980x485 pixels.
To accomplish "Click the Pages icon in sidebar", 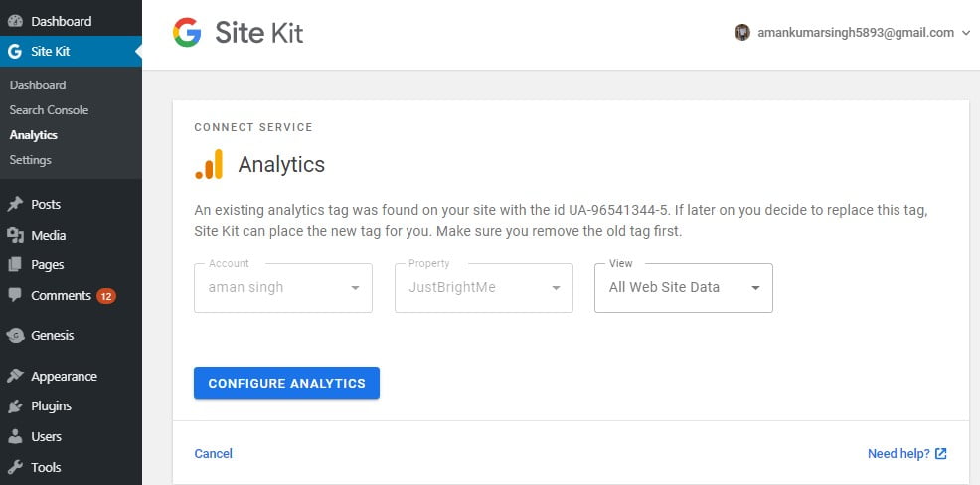I will pos(15,265).
